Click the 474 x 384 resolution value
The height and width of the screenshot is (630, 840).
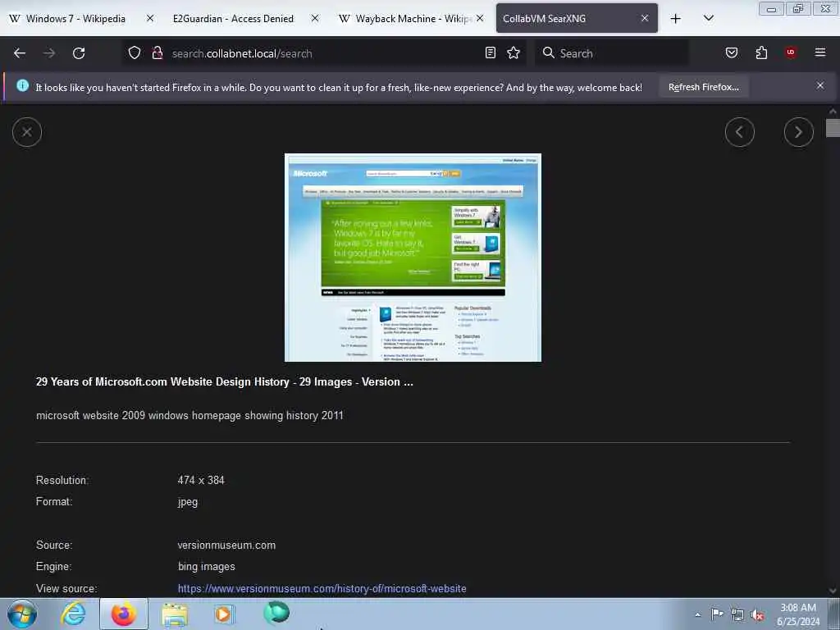click(201, 481)
